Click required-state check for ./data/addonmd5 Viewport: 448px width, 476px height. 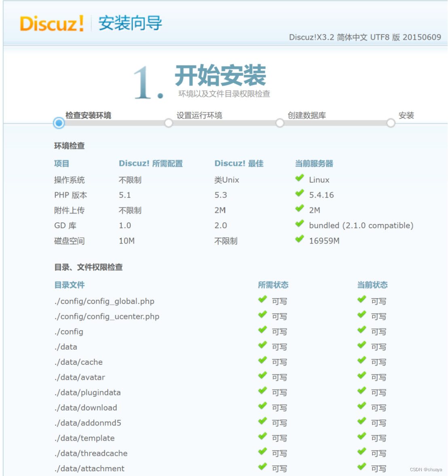[262, 421]
